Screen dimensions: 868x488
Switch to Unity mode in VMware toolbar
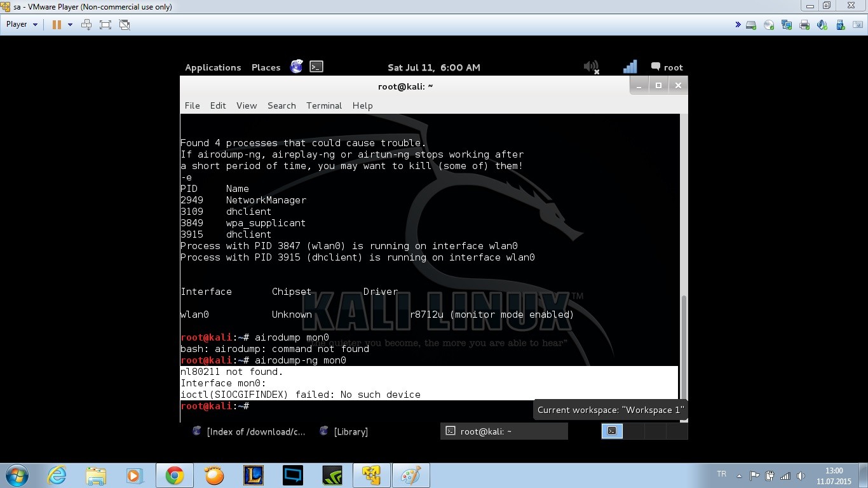(125, 24)
